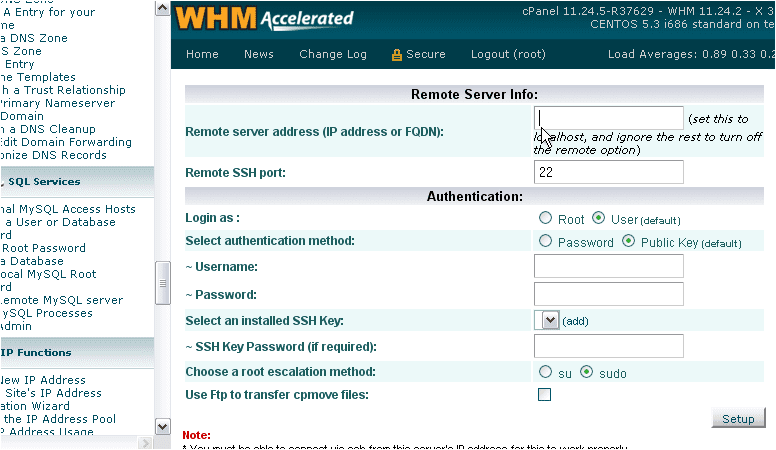Select the Root login radio button
This screenshot has width=776, height=450.
click(545, 218)
